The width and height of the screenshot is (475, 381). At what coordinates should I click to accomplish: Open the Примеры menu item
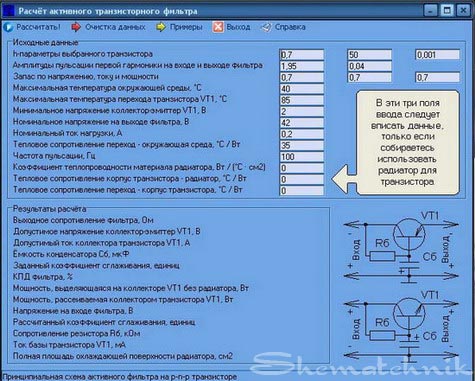click(x=186, y=27)
